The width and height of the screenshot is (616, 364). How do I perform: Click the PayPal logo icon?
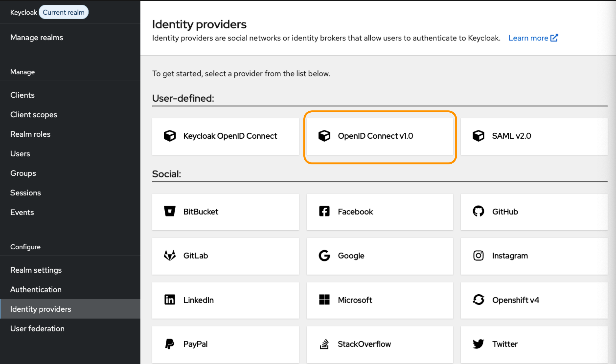pos(170,344)
